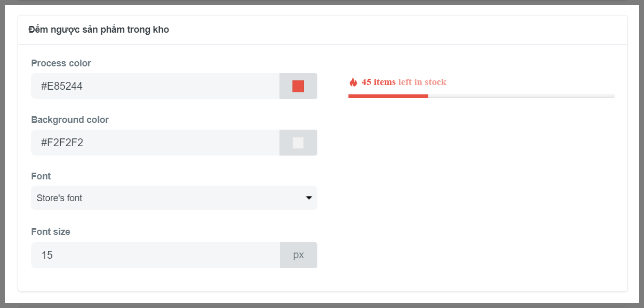Click the Background color hex field #F2F2F2
The height and width of the screenshot is (308, 644).
(156, 143)
